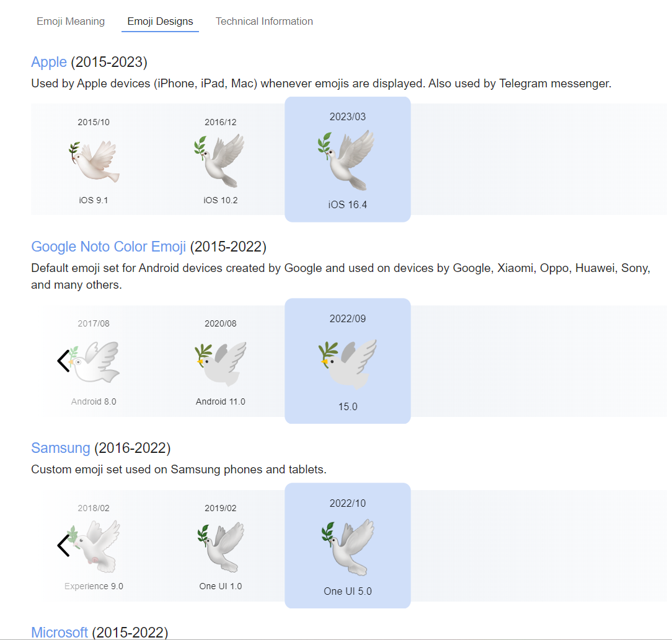
Task: Show previous Google Noto emoji designs
Action: (x=63, y=361)
